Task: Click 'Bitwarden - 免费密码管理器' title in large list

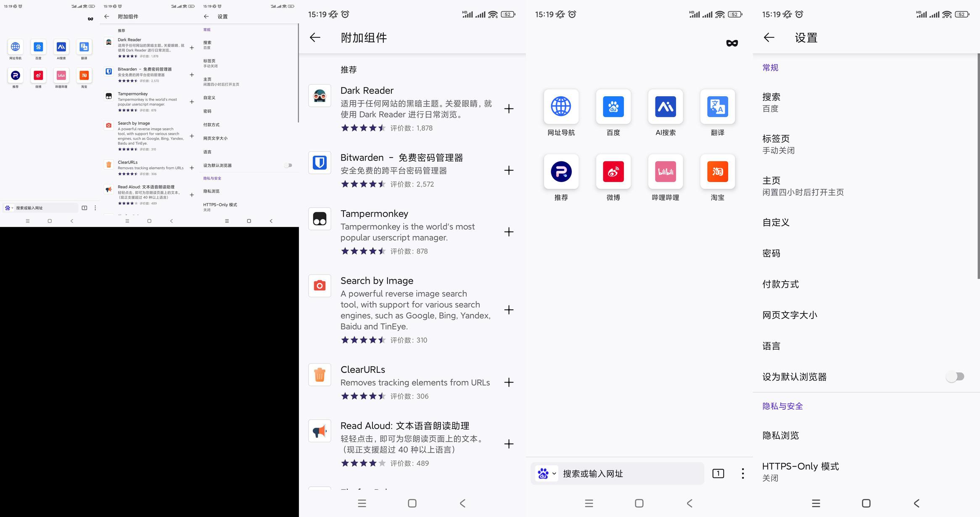Action: [402, 158]
